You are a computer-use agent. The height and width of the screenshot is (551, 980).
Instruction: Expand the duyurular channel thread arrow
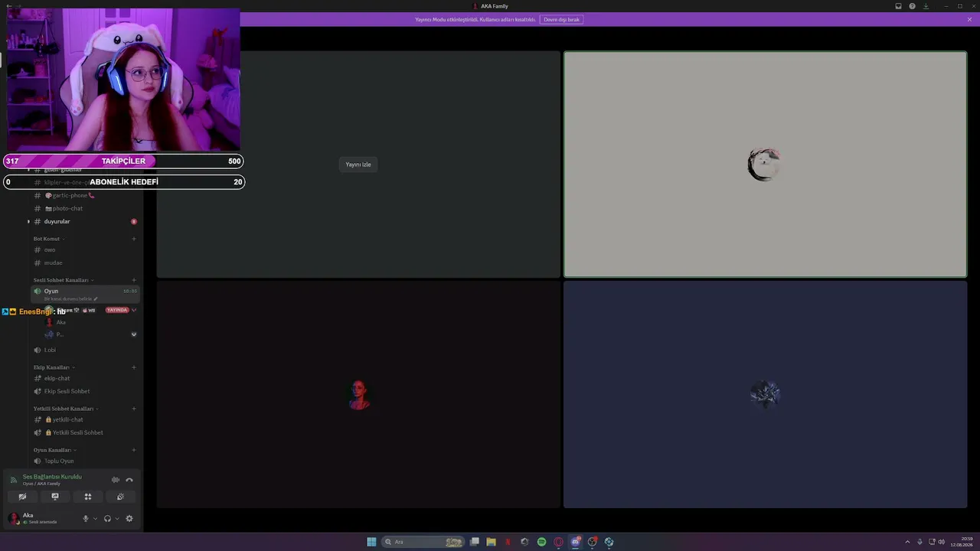pos(28,221)
